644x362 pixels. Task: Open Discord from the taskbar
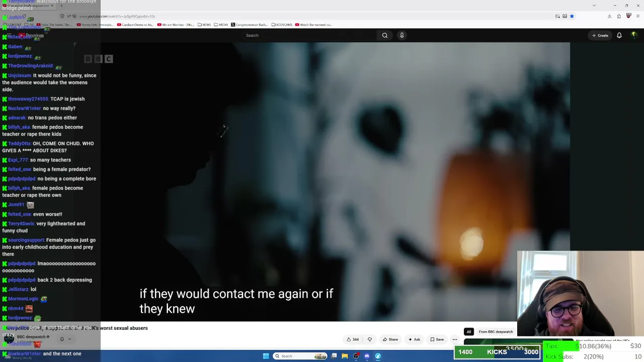(x=367, y=356)
